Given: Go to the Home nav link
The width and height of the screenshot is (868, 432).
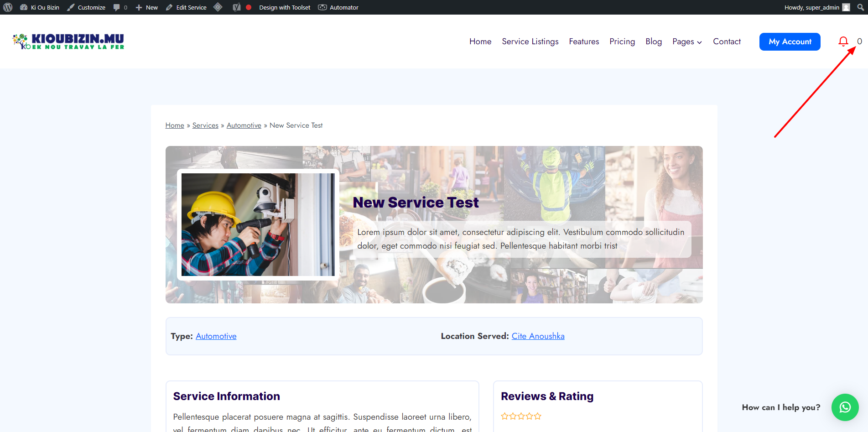Looking at the screenshot, I should (480, 42).
